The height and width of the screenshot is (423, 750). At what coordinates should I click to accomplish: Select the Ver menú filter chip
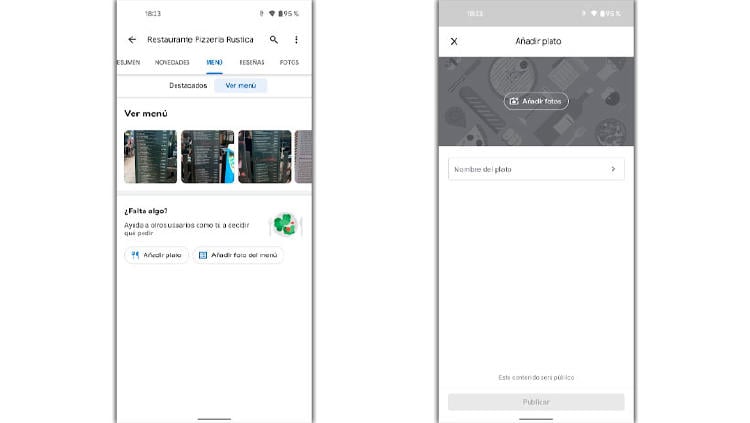(240, 86)
